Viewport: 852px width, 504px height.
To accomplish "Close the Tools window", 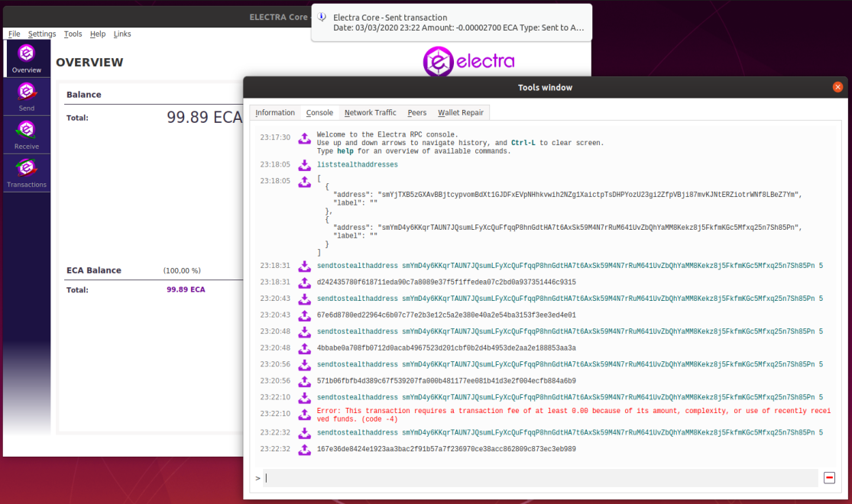I will 837,87.
